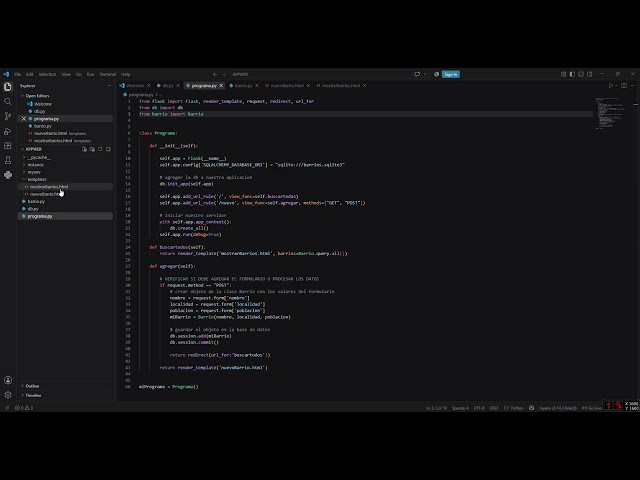This screenshot has width=640, height=480.
Task: Open the Testing flask view
Action: 8,160
